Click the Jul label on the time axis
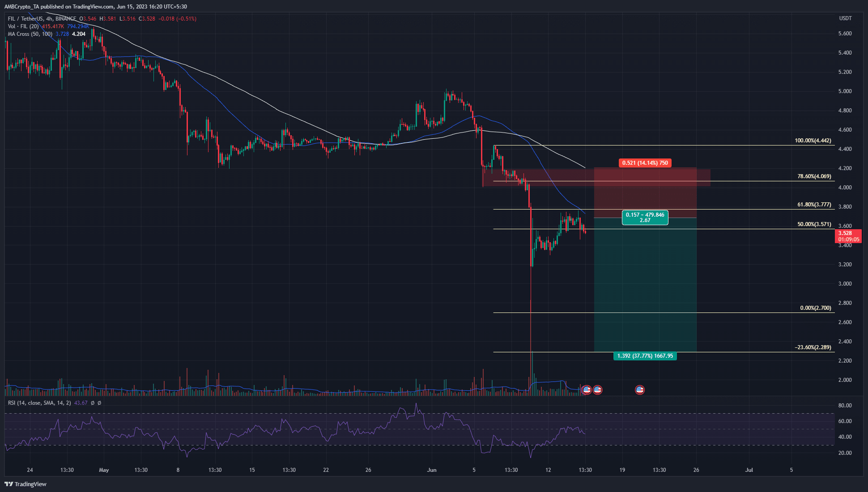The image size is (868, 492). [749, 470]
